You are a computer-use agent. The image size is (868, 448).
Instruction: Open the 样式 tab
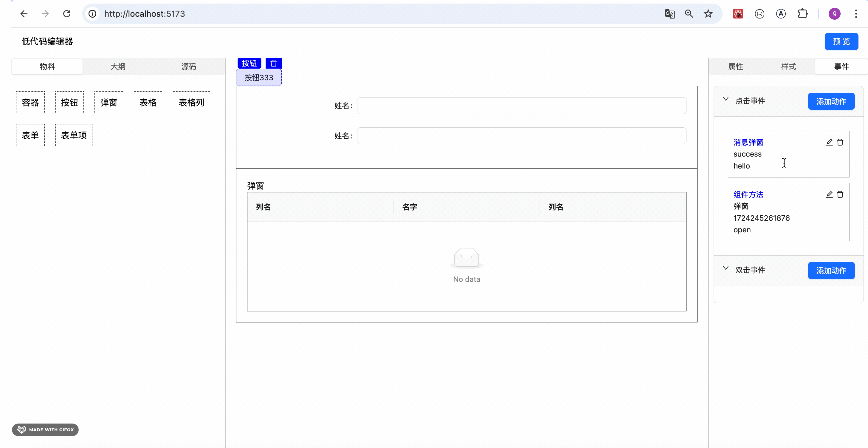(788, 67)
